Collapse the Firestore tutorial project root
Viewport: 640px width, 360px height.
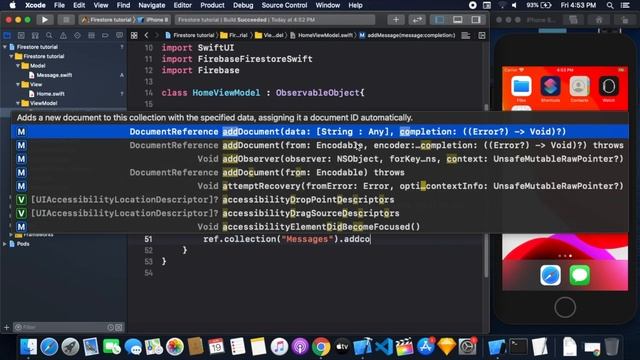click(5, 47)
